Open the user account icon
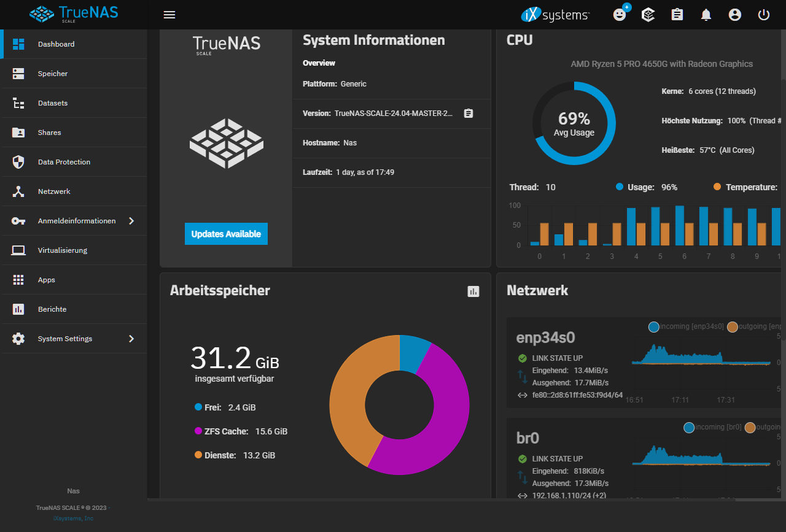The height and width of the screenshot is (532, 786). click(735, 15)
